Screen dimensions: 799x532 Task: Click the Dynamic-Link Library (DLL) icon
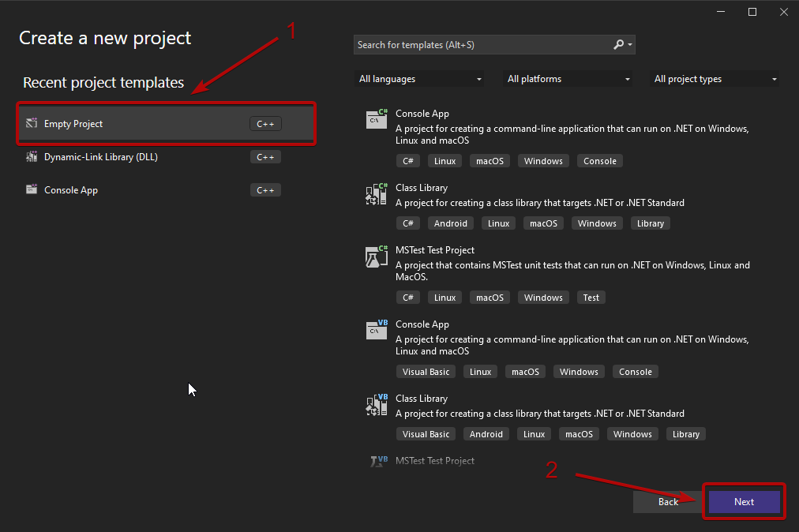(x=32, y=156)
